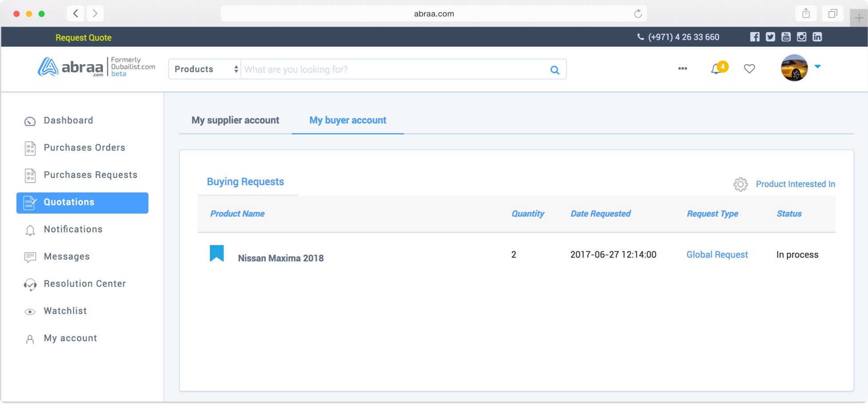Open the LinkedIn social icon
This screenshot has height=405, width=868.
point(817,37)
